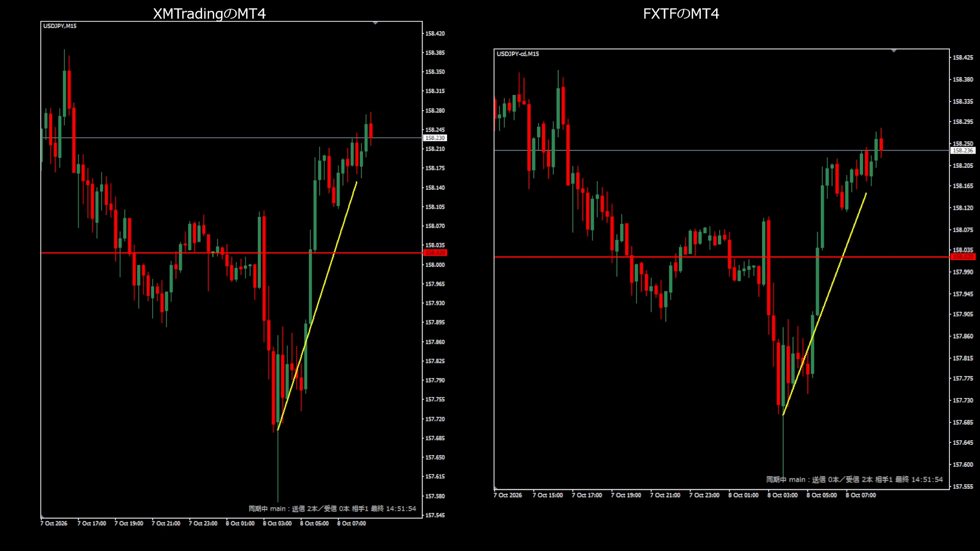
Task: Click the '8 Oct 03:00' label on FXTF time axis
Action: point(782,495)
